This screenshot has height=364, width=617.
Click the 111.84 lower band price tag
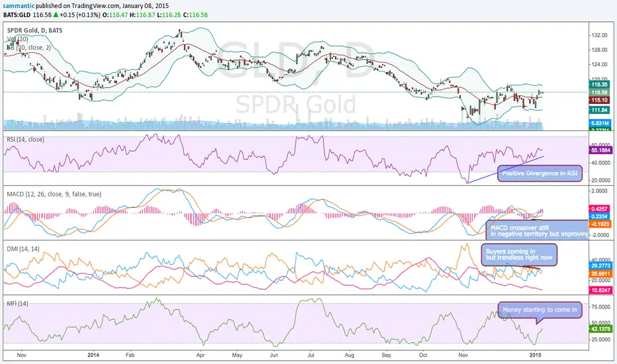(x=600, y=110)
